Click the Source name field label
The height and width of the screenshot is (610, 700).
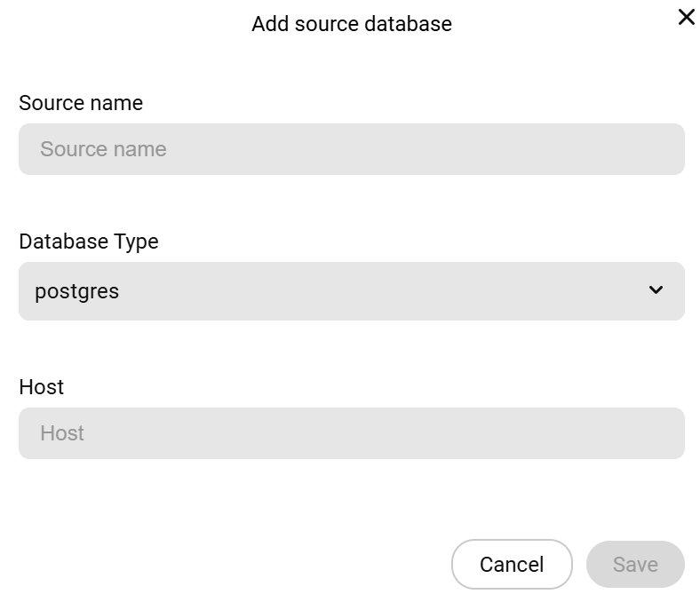(81, 103)
